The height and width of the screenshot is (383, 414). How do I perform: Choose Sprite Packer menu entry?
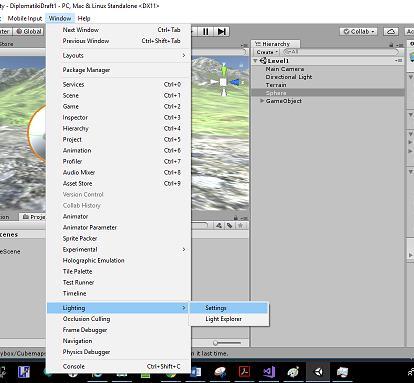[119, 238]
